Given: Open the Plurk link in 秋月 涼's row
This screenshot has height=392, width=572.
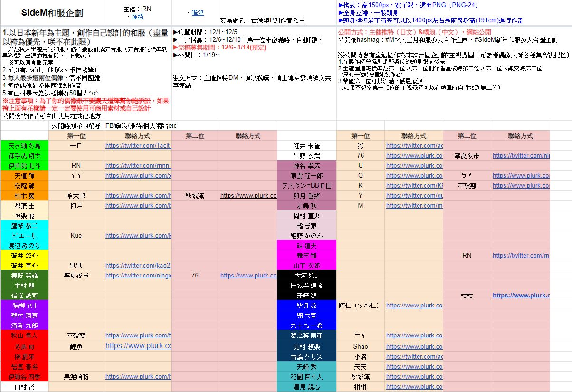Looking at the screenshot, I should (414, 305).
